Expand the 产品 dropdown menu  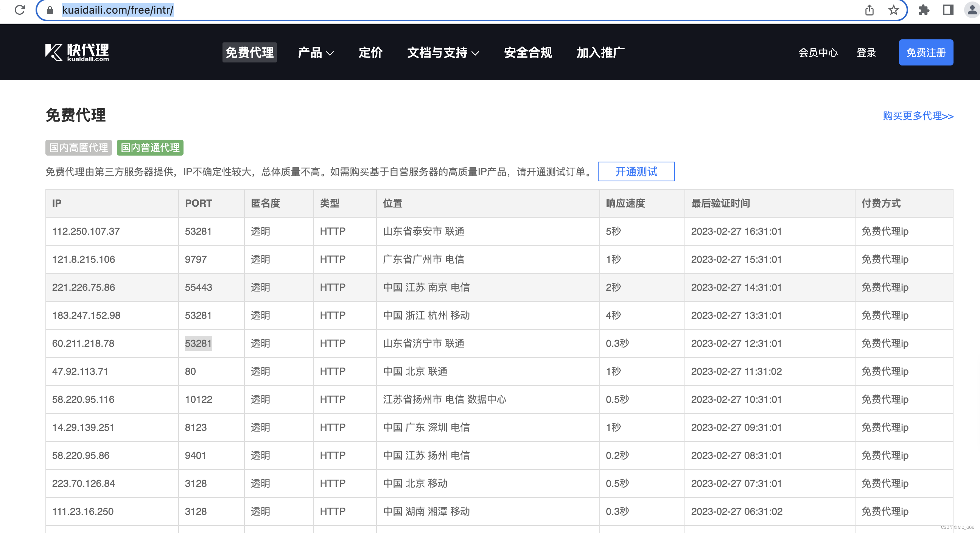click(x=316, y=53)
